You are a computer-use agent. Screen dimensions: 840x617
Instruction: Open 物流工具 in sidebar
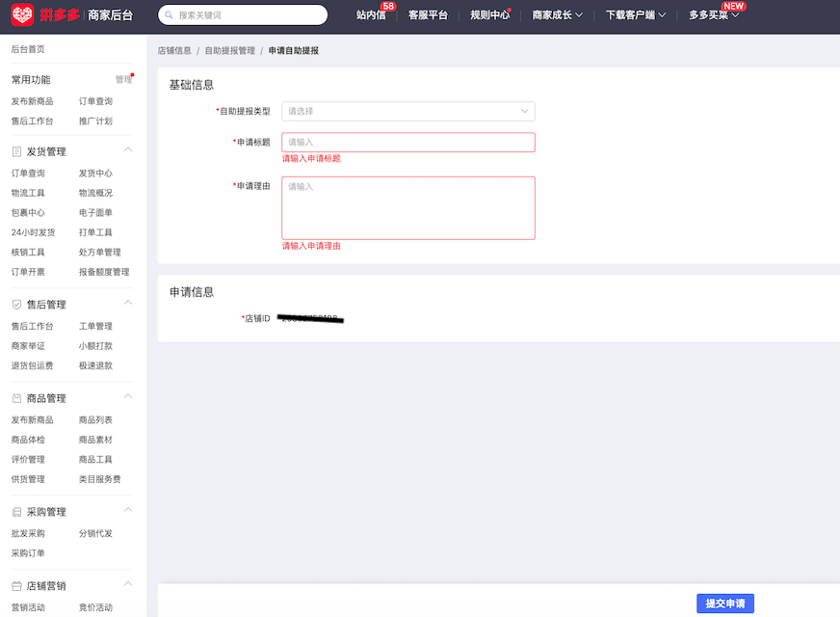[28, 193]
